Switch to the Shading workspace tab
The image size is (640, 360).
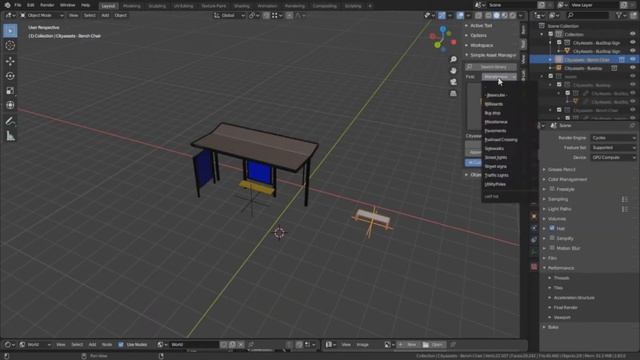point(242,6)
